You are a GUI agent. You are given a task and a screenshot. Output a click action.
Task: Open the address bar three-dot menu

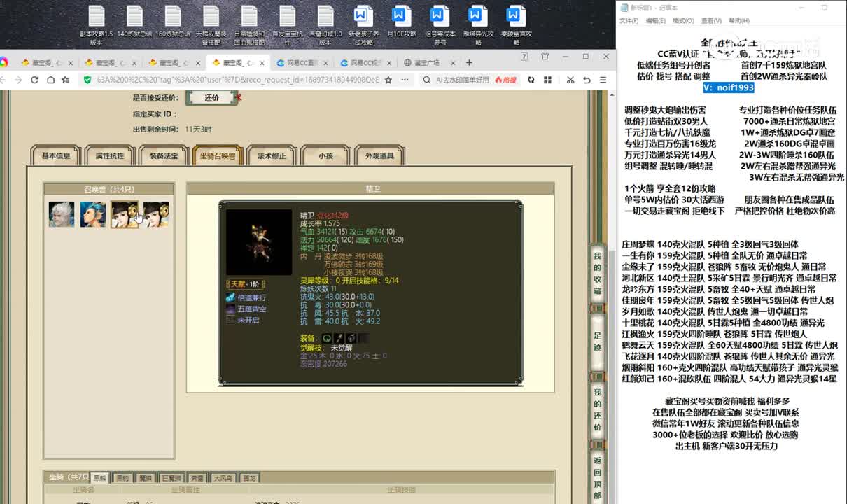(403, 80)
